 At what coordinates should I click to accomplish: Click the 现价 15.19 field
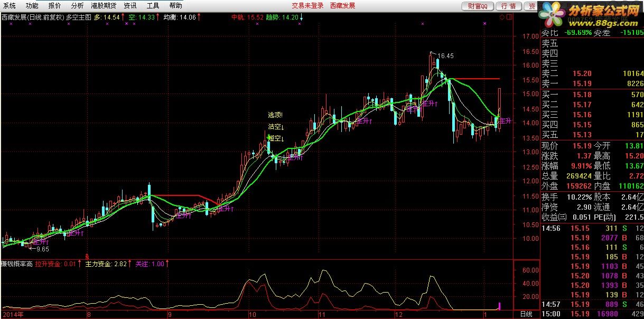pos(566,146)
